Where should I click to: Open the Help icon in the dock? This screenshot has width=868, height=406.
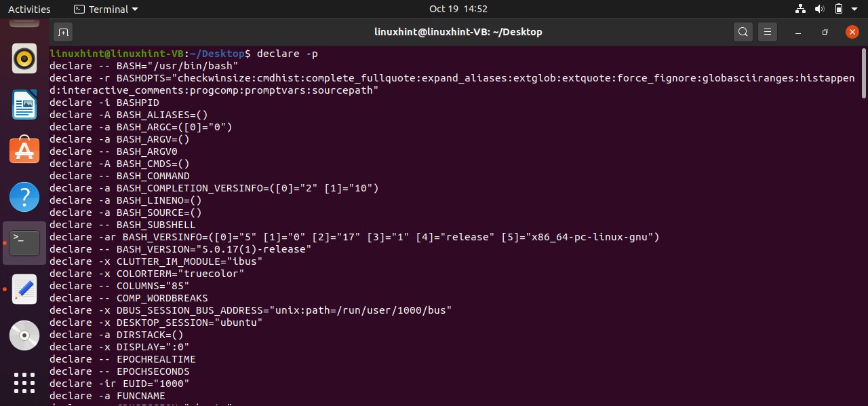click(24, 197)
